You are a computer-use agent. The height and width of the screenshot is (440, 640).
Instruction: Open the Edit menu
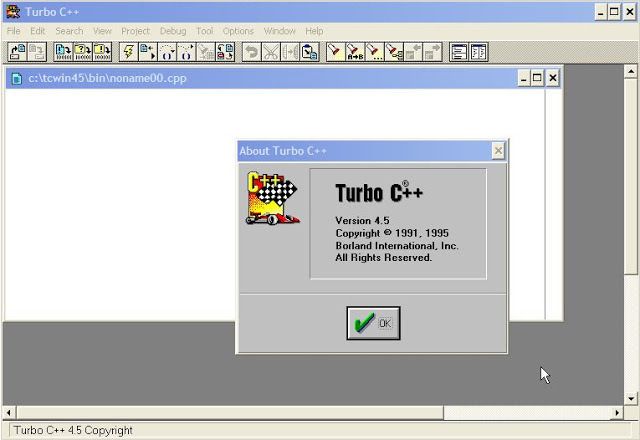pos(38,31)
